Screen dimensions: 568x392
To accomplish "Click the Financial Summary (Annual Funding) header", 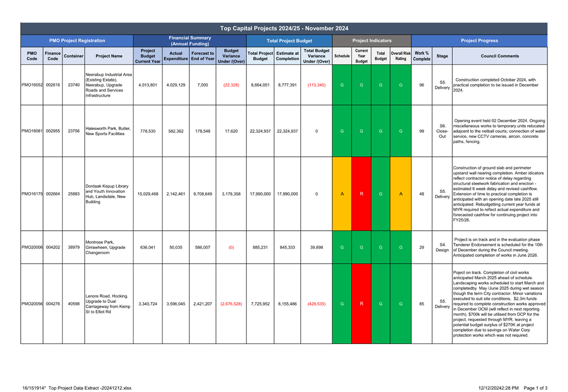I will click(190, 41).
